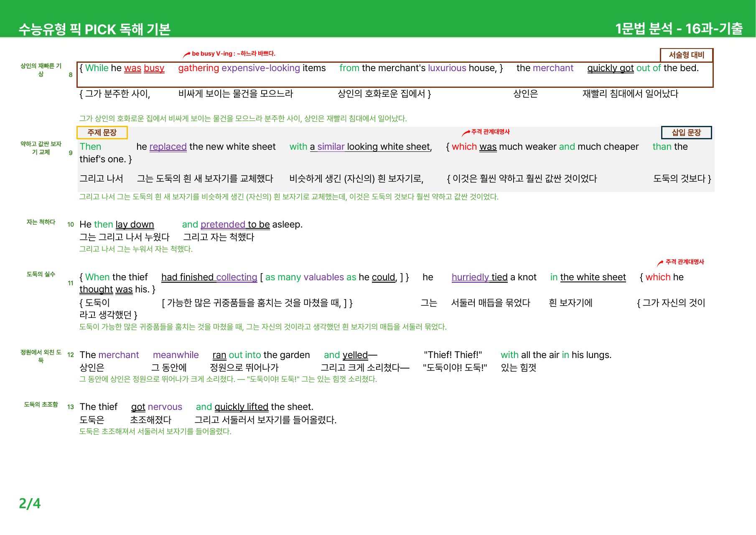756x535 pixels.
Task: Click the side label '자는 척하다'
Action: click(41, 222)
